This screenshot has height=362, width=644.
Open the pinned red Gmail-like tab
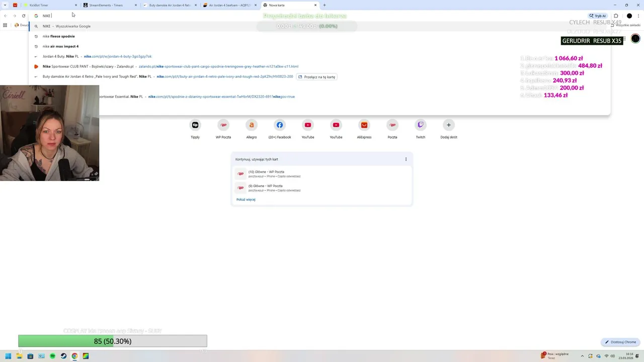(x=15, y=5)
